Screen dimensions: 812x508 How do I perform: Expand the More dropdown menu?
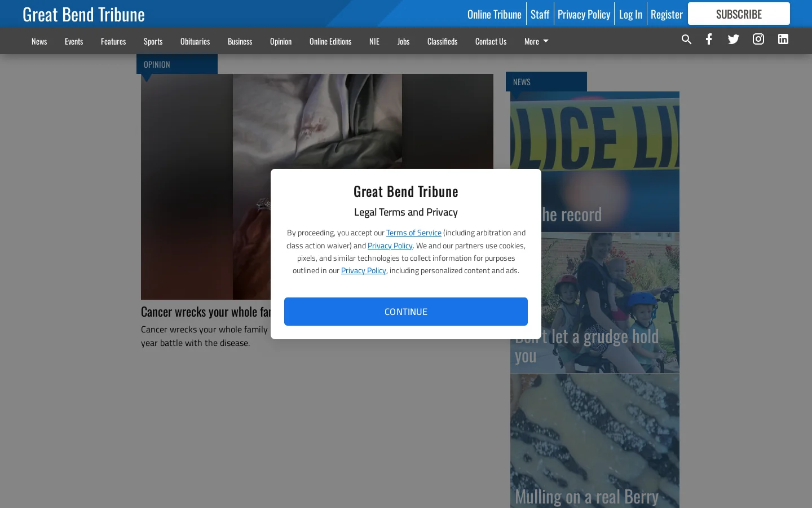coord(536,41)
